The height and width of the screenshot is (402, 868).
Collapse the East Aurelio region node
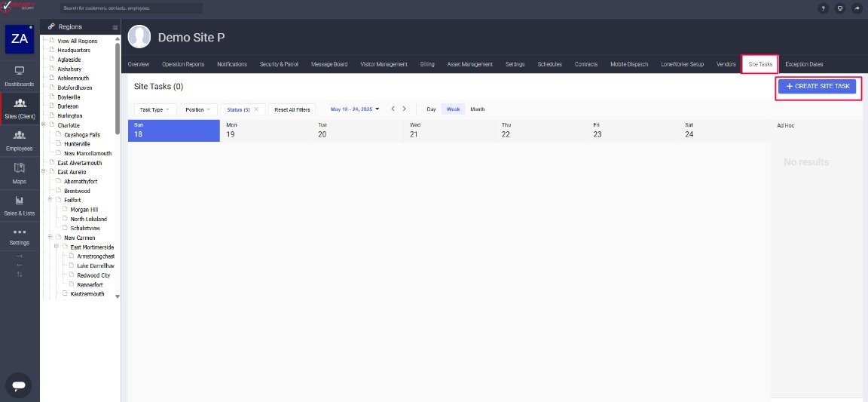point(44,172)
